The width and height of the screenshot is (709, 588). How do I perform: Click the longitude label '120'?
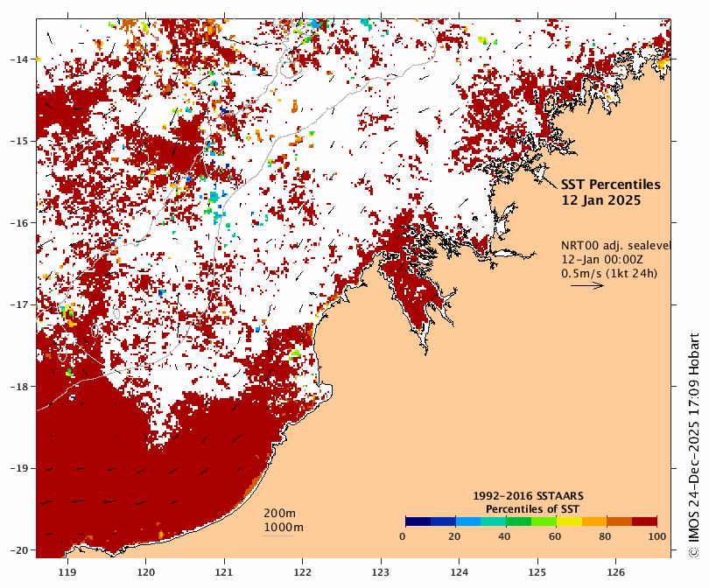[x=146, y=572]
